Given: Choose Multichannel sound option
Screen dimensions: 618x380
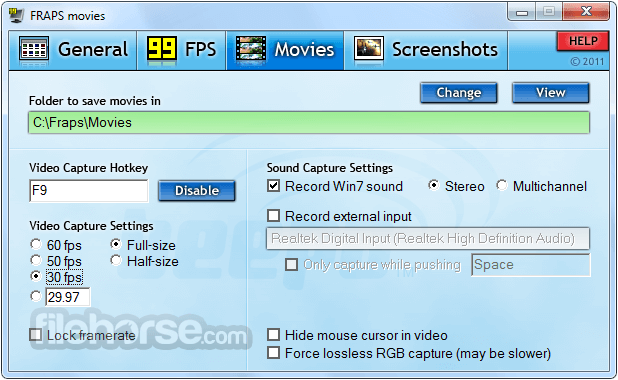Looking at the screenshot, I should click(x=502, y=185).
